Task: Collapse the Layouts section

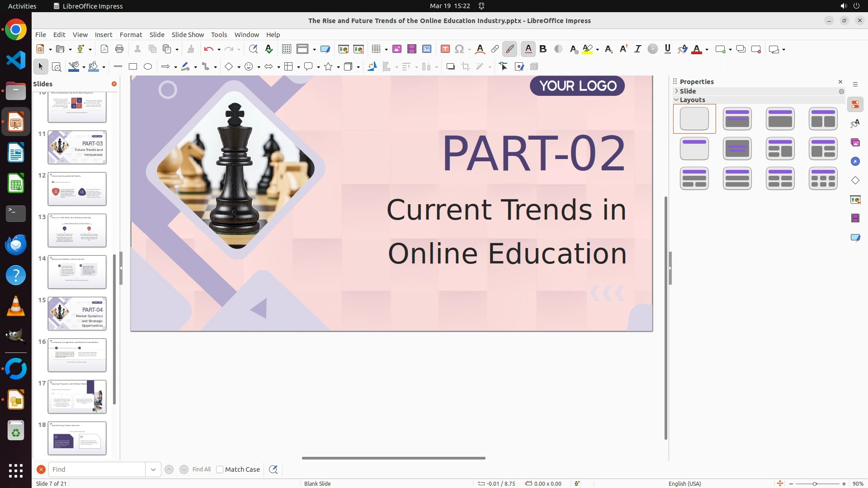Action: tap(677, 100)
